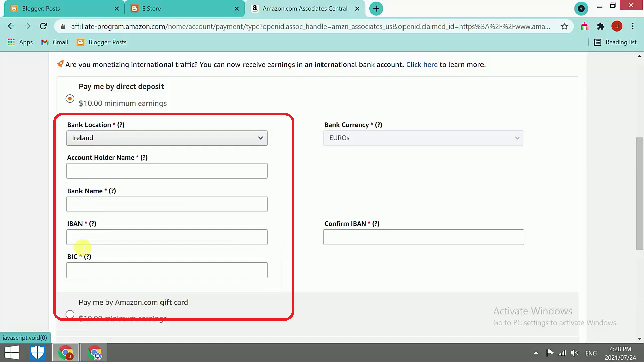Click the (?) help next to Account Holder Name
Screen dimensions: 644x362
pyautogui.click(x=144, y=157)
